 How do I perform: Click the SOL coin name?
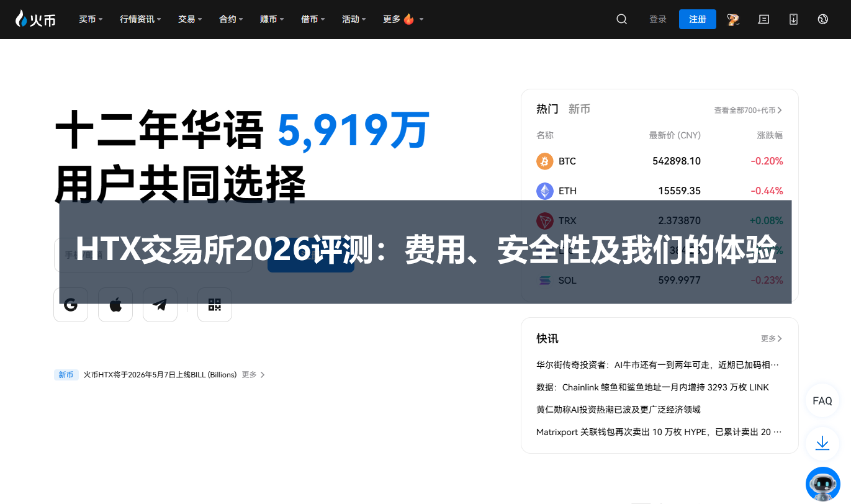point(567,281)
